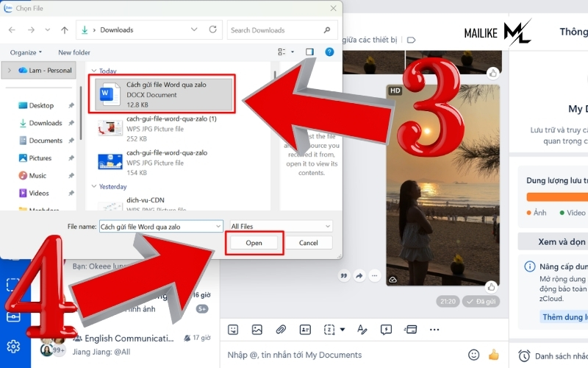Click the File name combo box

coord(161,227)
